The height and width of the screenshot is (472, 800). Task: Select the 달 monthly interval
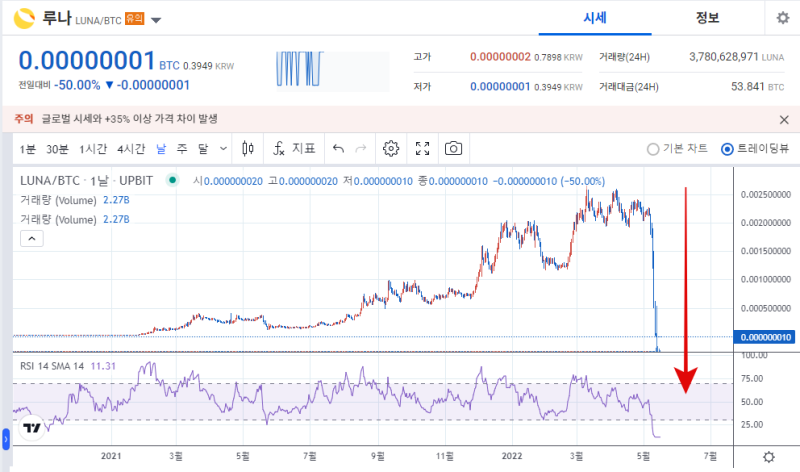(204, 149)
